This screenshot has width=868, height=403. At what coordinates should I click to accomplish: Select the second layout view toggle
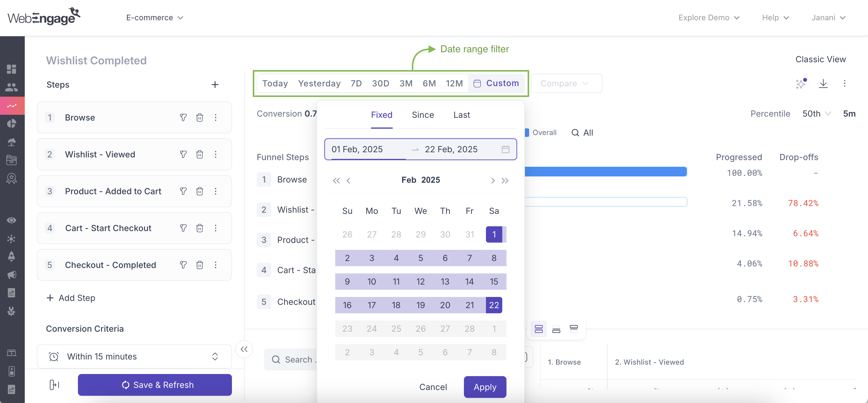coord(556,329)
